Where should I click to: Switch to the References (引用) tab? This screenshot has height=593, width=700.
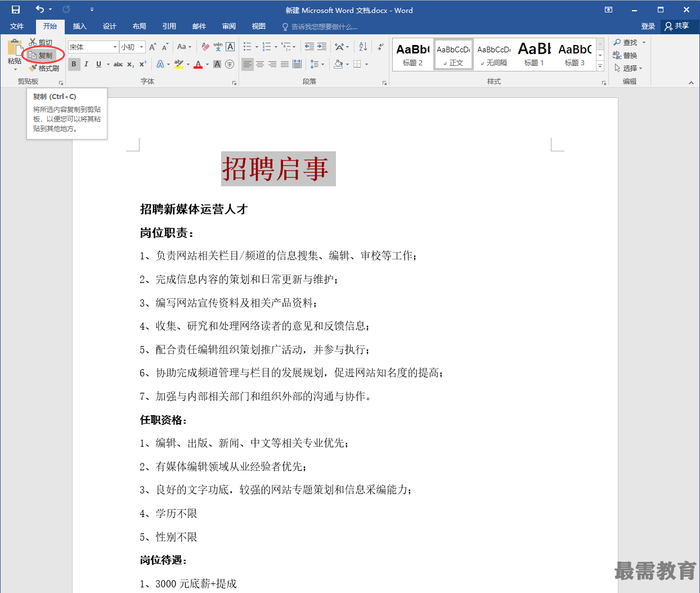(169, 26)
